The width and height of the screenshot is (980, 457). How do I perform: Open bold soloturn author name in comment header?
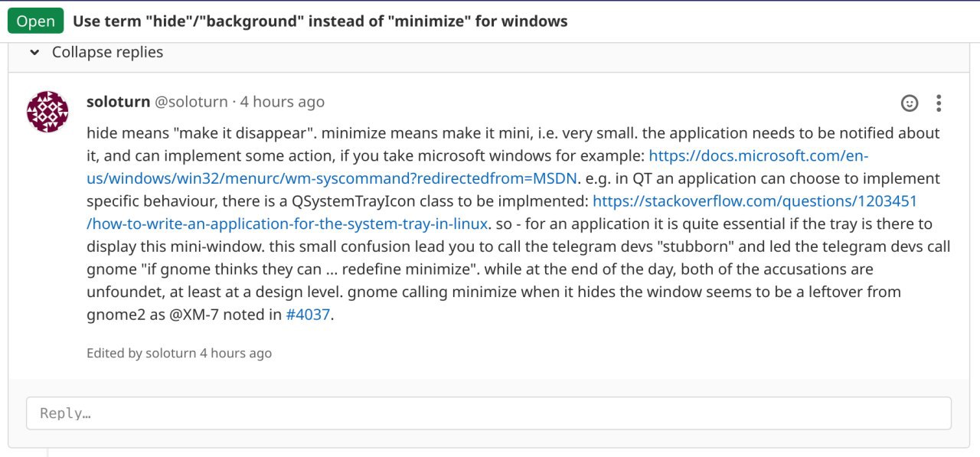(x=119, y=102)
